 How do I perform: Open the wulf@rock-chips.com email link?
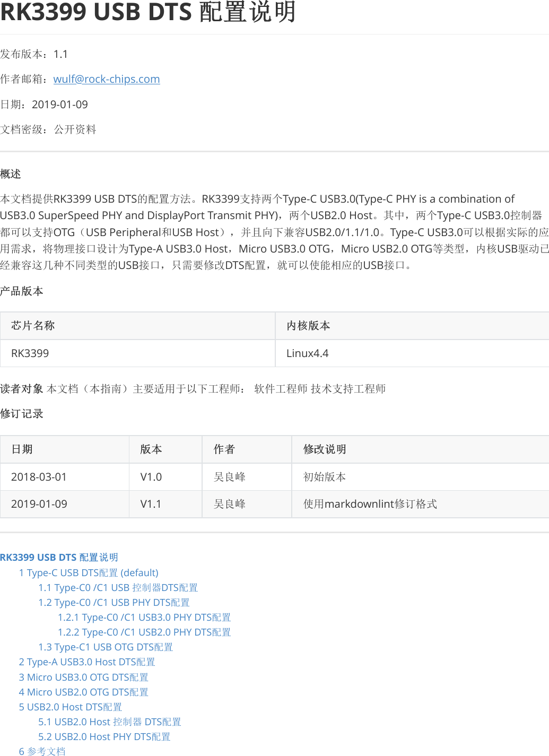pos(106,79)
